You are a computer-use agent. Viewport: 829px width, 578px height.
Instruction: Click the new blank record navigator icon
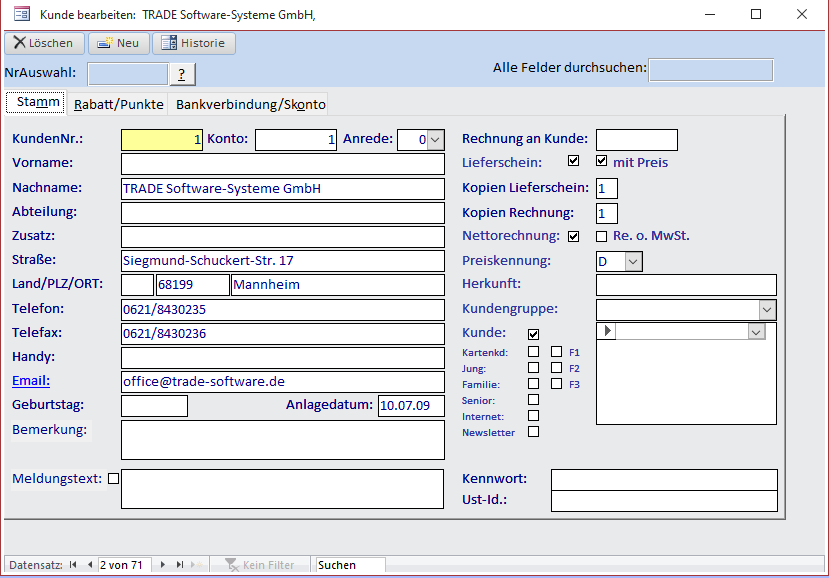coord(197,565)
